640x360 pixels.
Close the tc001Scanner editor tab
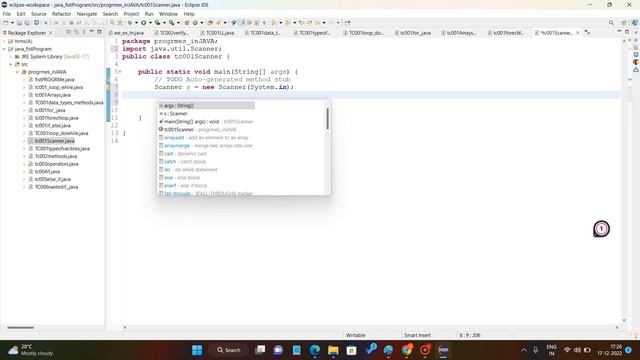point(578,33)
